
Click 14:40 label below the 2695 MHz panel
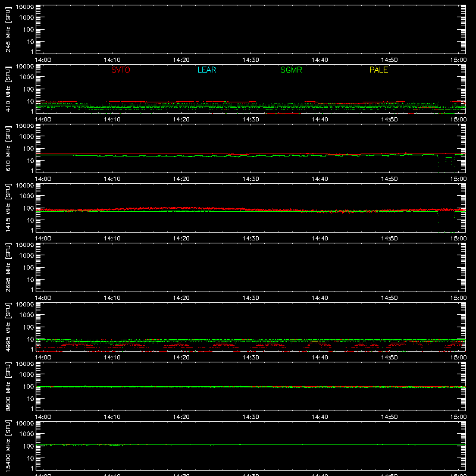click(320, 298)
